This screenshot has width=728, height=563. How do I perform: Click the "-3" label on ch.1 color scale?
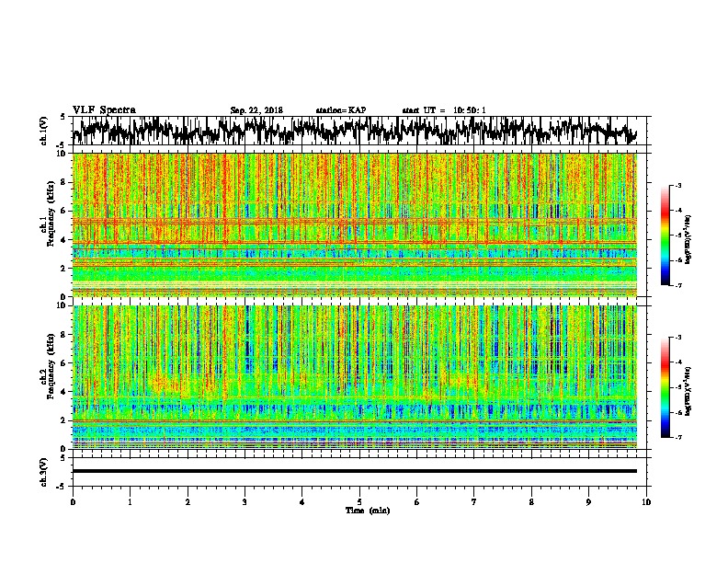pos(677,186)
